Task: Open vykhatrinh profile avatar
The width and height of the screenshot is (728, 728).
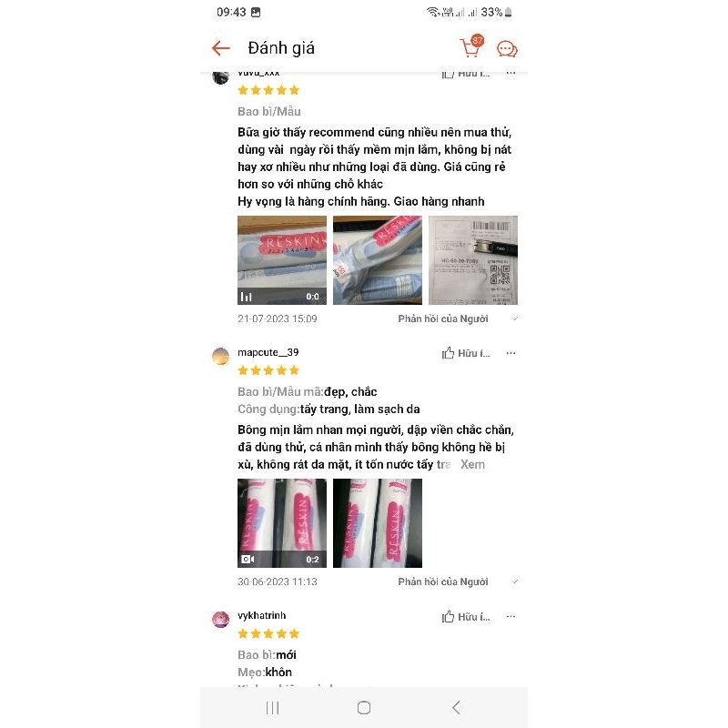Action: click(220, 620)
